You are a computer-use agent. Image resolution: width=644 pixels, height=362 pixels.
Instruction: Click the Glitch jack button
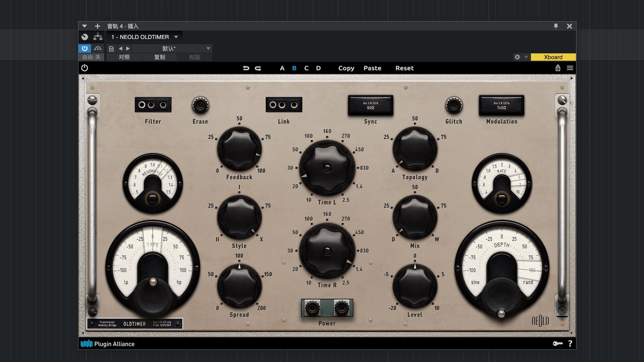[454, 105]
